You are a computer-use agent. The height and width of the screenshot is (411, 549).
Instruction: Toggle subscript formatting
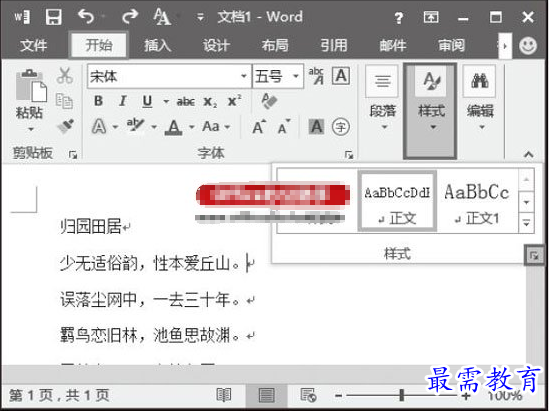pyautogui.click(x=210, y=102)
